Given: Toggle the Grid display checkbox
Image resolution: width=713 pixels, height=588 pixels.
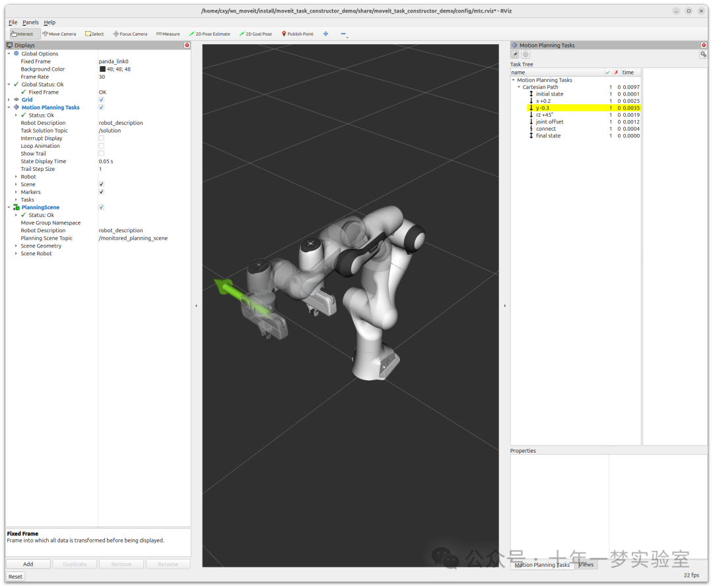Looking at the screenshot, I should pyautogui.click(x=102, y=100).
